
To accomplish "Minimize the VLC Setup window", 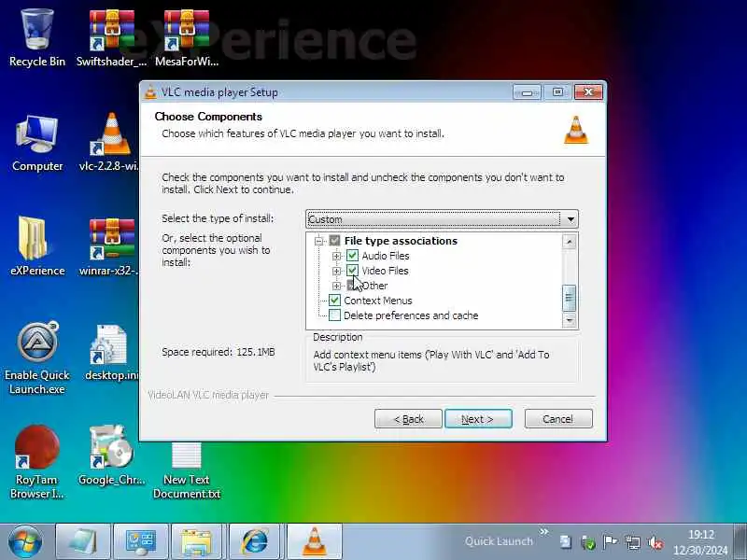I will point(527,91).
